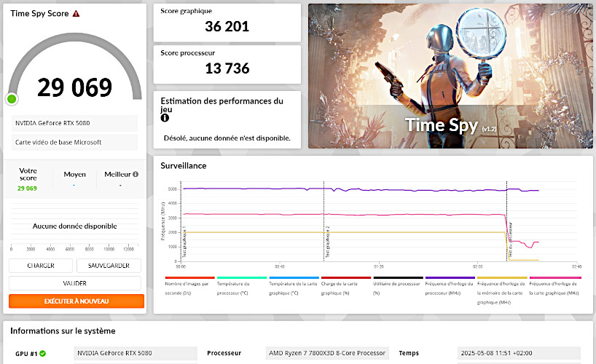Click the Processeur label in system info
Image resolution: width=596 pixels, height=364 pixels.
pos(224,353)
